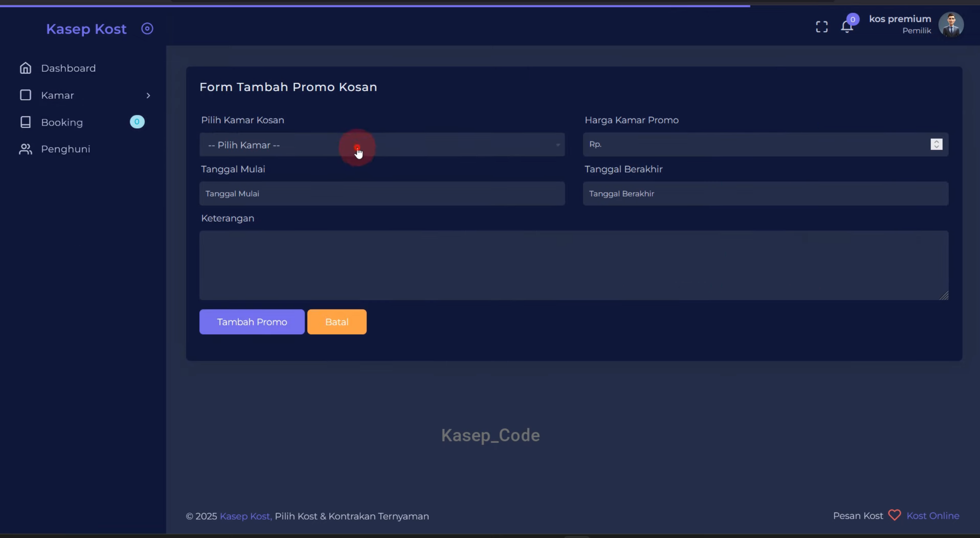Click the Booking book icon
Viewport: 980px width, 538px height.
26,122
